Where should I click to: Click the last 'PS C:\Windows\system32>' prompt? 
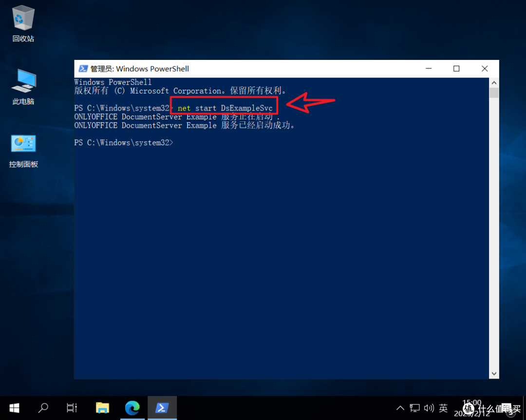[123, 143]
